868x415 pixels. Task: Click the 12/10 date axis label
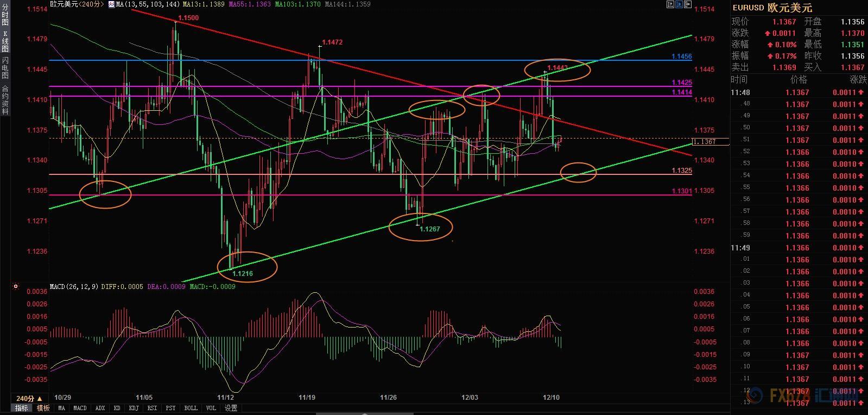click(x=551, y=398)
